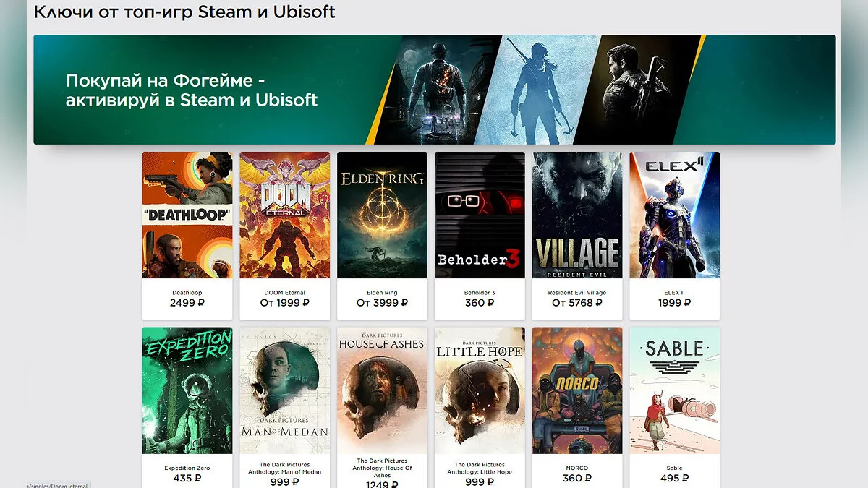Open Resident Evil Village cover art
Image resolution: width=868 pixels, height=488 pixels.
click(577, 215)
